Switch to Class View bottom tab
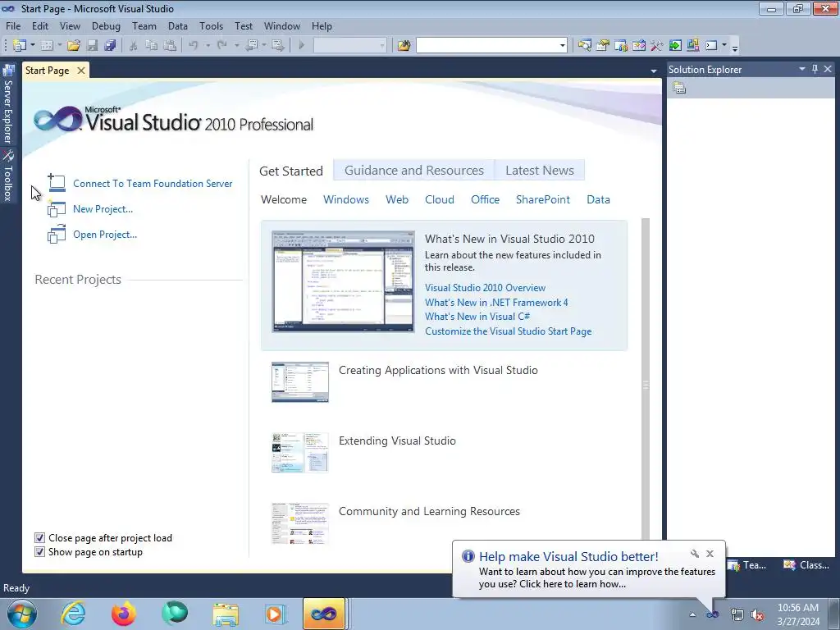The height and width of the screenshot is (630, 840). click(806, 564)
